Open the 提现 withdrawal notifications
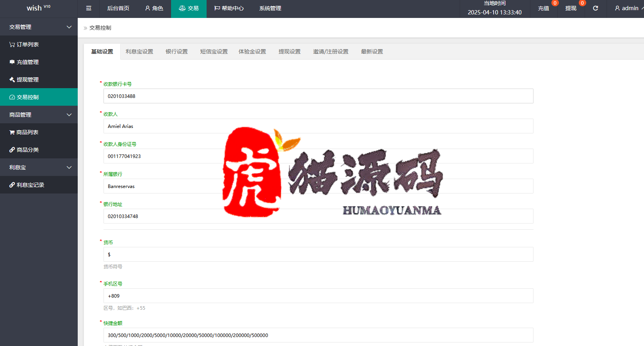The image size is (644, 346). (x=571, y=8)
